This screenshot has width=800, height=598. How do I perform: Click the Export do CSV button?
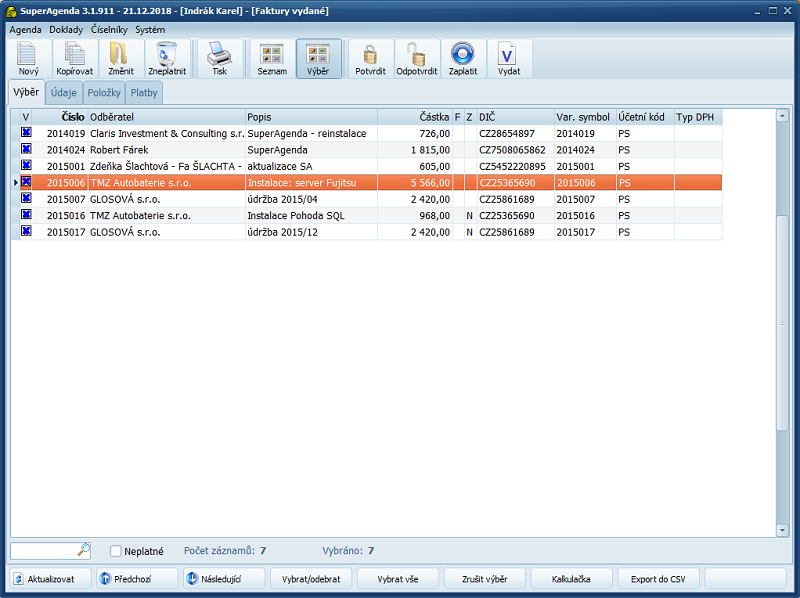658,579
